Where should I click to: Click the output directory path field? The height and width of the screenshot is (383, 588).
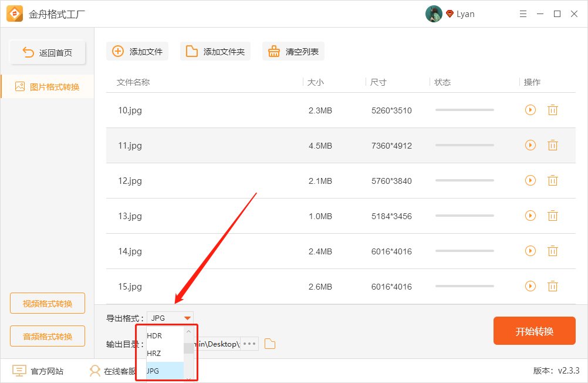217,344
